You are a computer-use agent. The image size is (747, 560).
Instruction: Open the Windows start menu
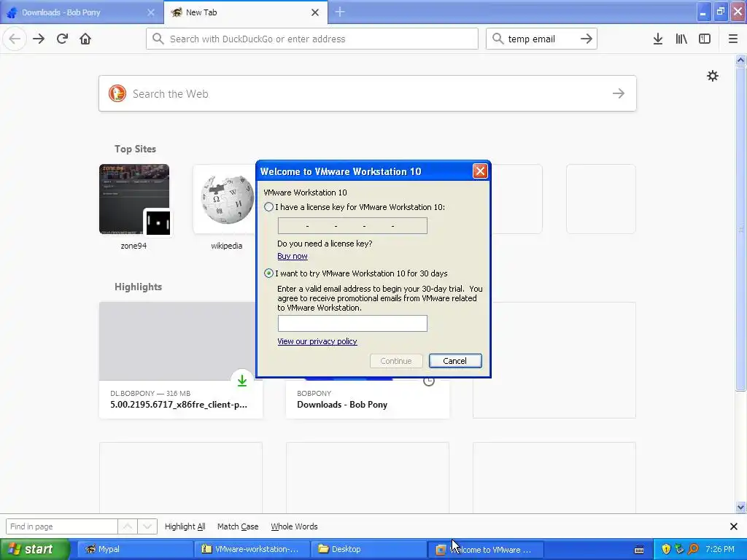(x=35, y=549)
